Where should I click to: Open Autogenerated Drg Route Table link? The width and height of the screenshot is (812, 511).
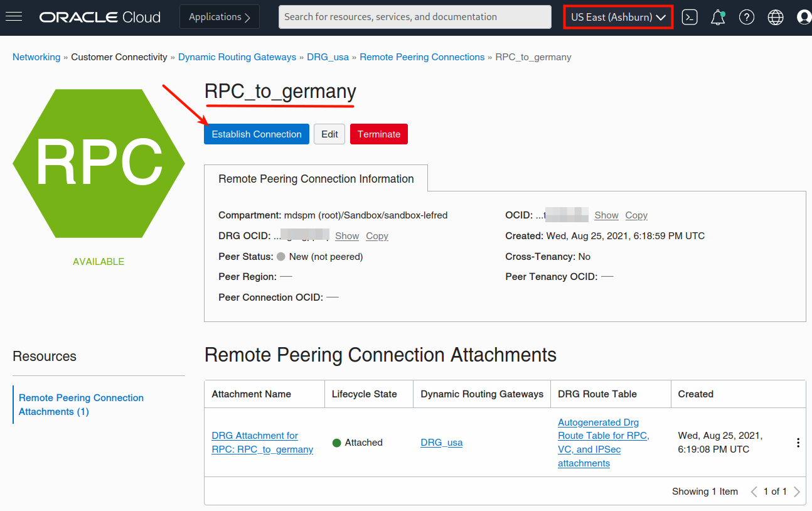pyautogui.click(x=604, y=443)
